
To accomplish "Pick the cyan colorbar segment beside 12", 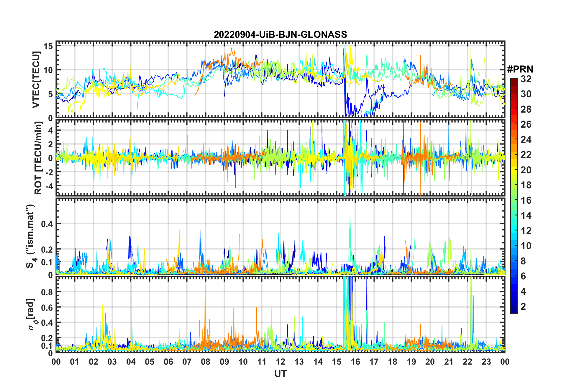I will (514, 231).
